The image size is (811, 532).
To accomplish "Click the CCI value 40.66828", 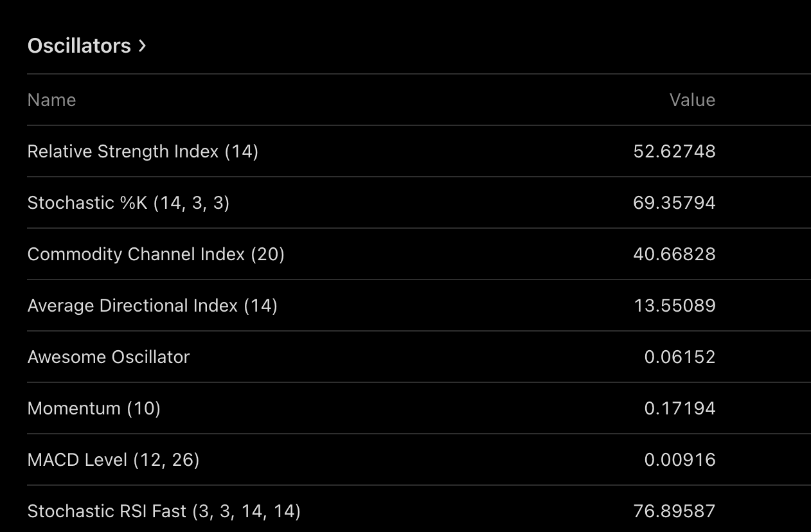I will (x=674, y=254).
